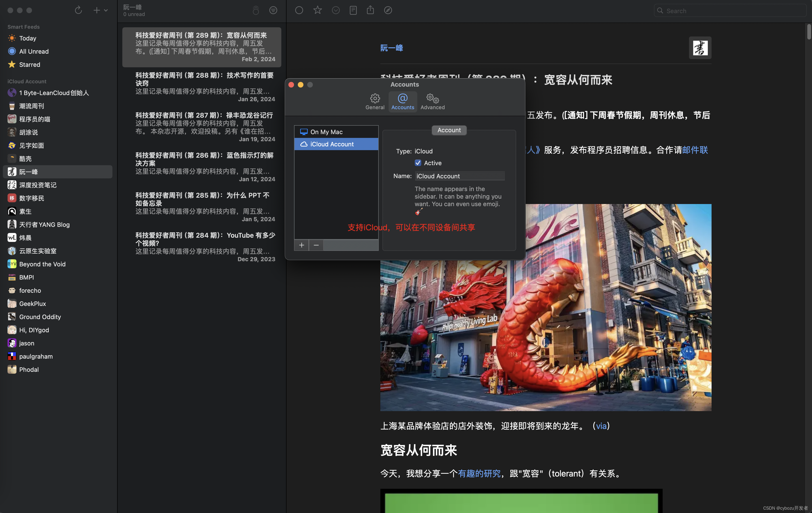Click the account Name text field
Image resolution: width=812 pixels, height=513 pixels.
point(459,176)
